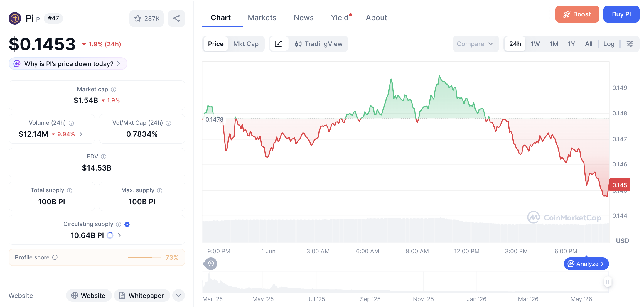Click the #47 rank badge
The image size is (644, 307).
pyautogui.click(x=53, y=18)
